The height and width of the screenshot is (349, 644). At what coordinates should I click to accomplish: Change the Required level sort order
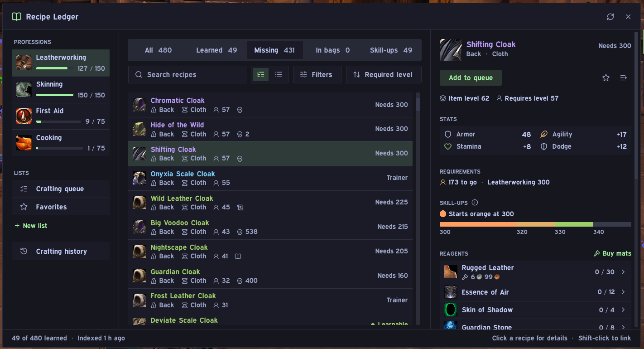pos(384,75)
